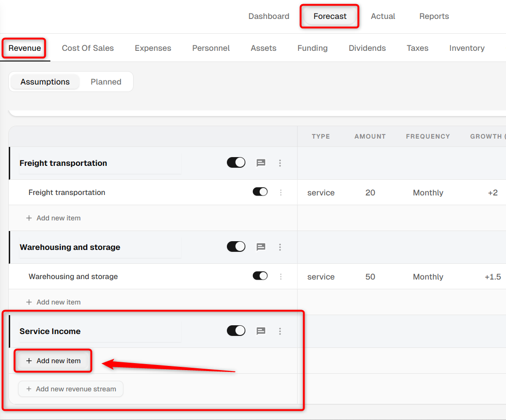506x420 pixels.
Task: Toggle the Freight transportation item row switch
Action: tap(260, 192)
